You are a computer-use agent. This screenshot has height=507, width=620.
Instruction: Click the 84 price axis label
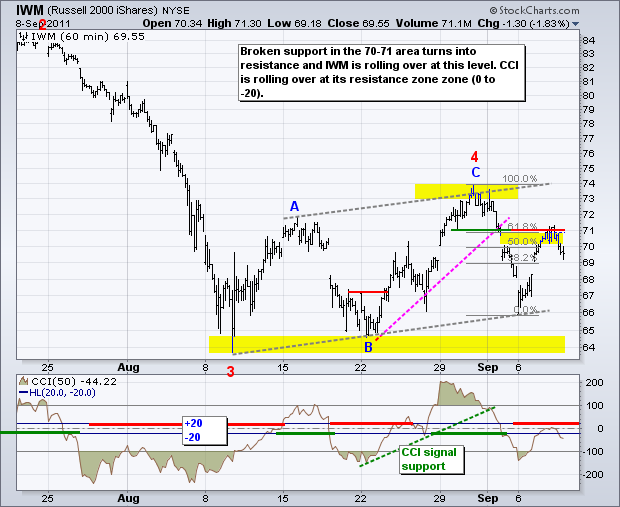(588, 40)
